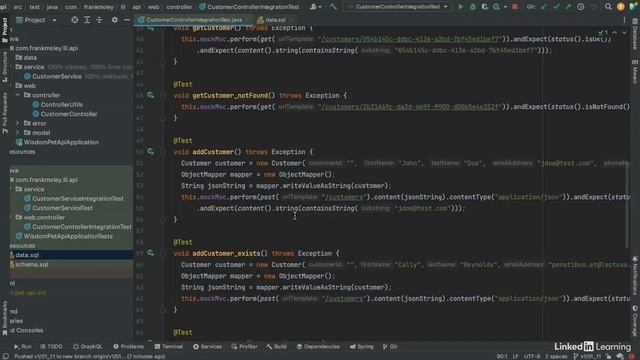Open the Bookmarks side panel
This screenshot has width=640, height=360.
(x=5, y=318)
